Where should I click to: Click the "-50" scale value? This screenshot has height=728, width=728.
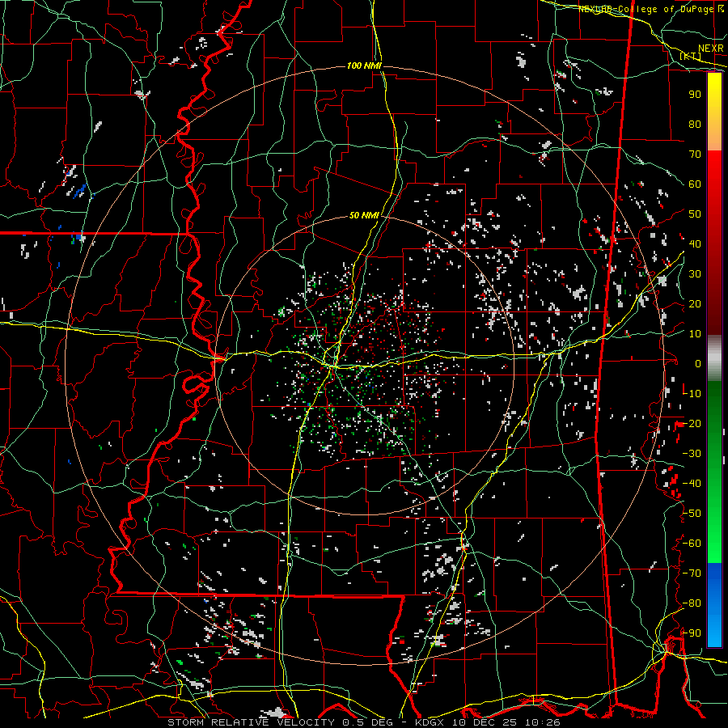[692, 514]
